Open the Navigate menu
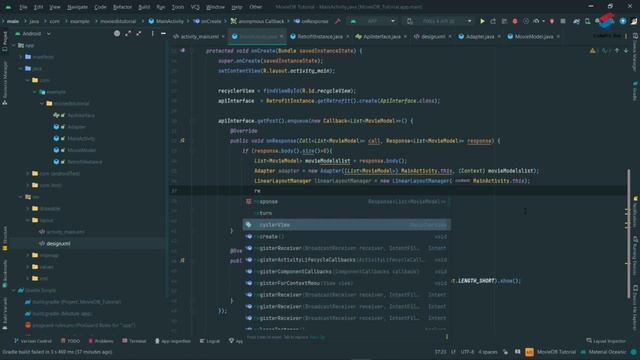Viewport: 640px width, 360px height. coord(77,7)
